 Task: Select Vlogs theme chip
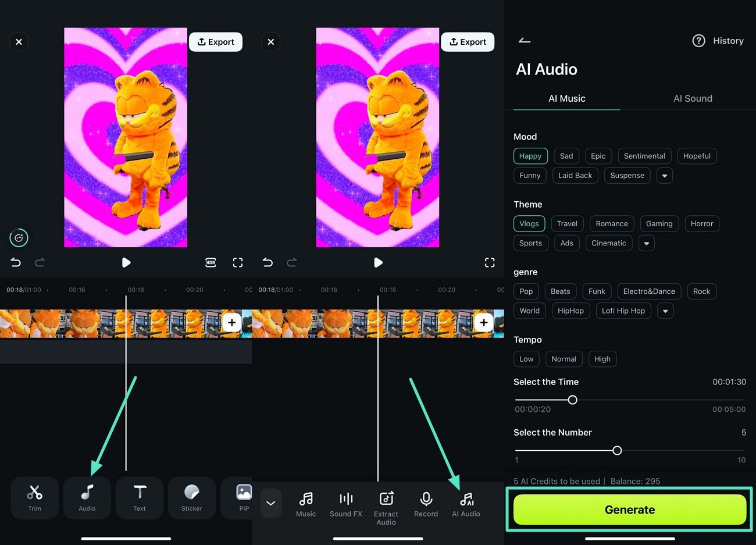[x=529, y=223]
